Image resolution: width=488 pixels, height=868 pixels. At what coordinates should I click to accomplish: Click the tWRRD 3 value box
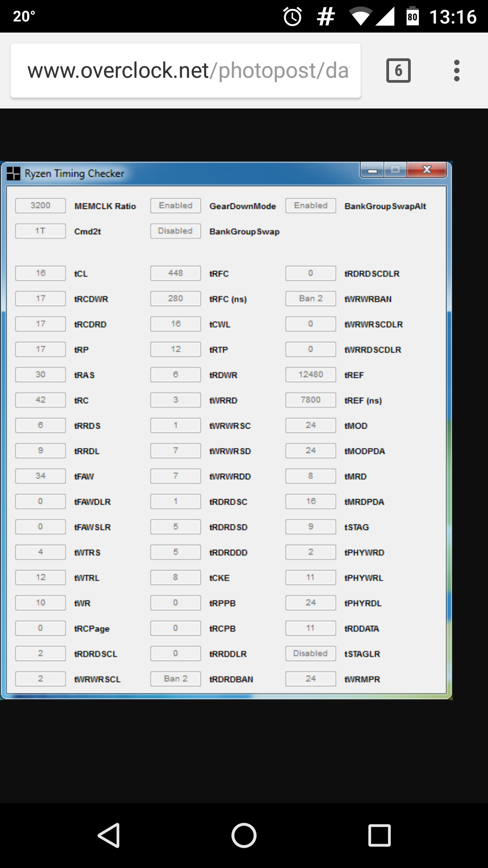click(x=176, y=400)
